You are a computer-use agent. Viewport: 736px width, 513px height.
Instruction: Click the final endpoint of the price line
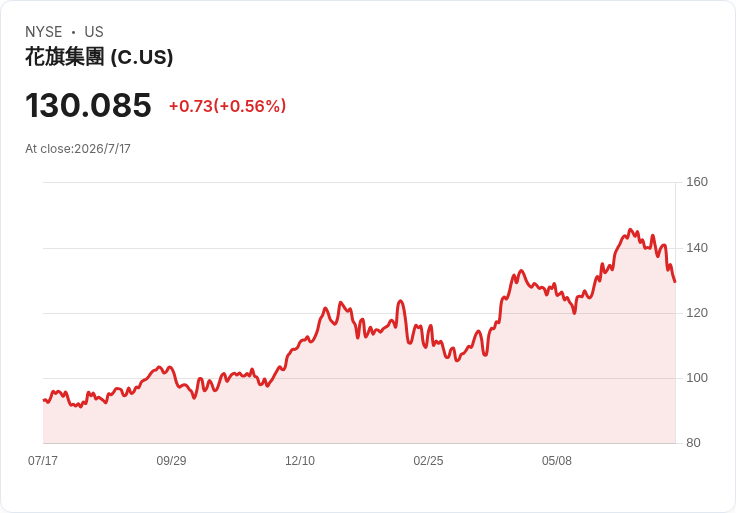click(x=675, y=282)
